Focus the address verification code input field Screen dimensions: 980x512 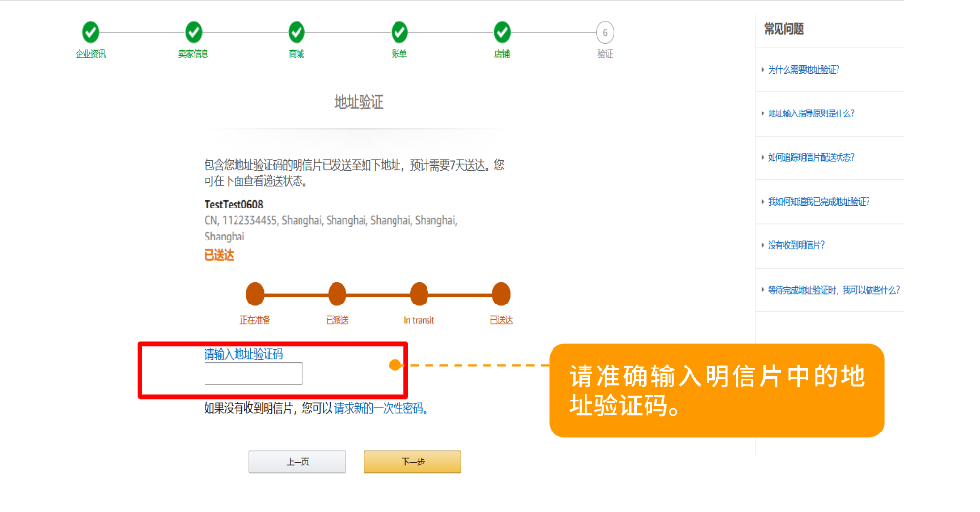tap(254, 373)
